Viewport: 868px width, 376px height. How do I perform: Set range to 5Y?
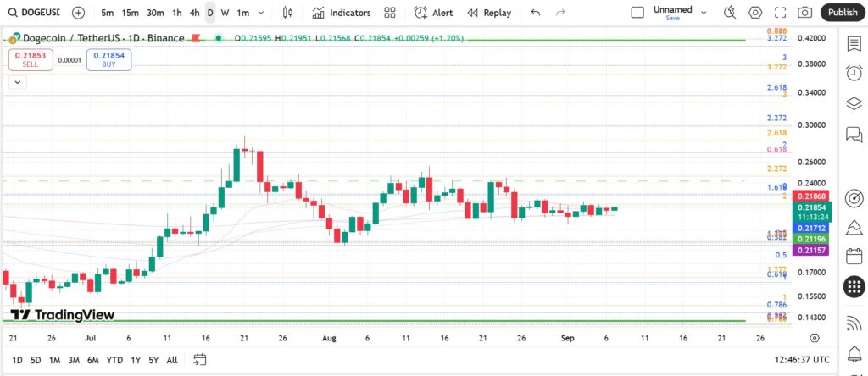(153, 360)
